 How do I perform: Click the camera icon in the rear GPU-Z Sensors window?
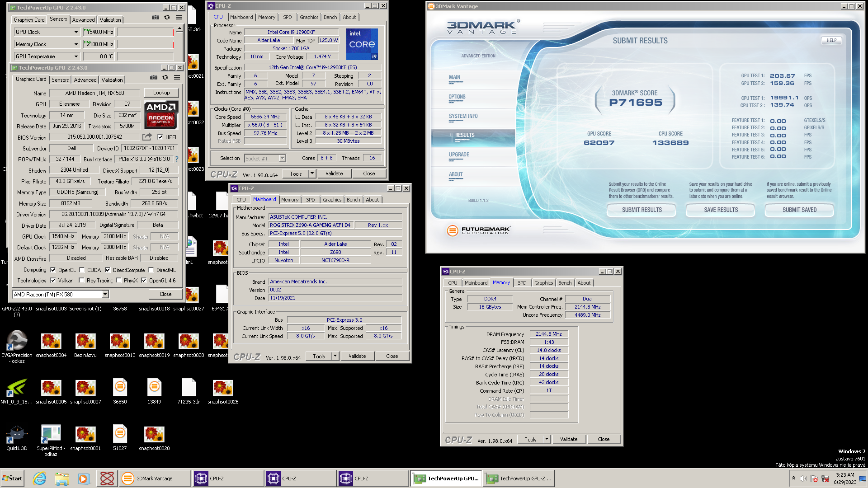point(156,18)
